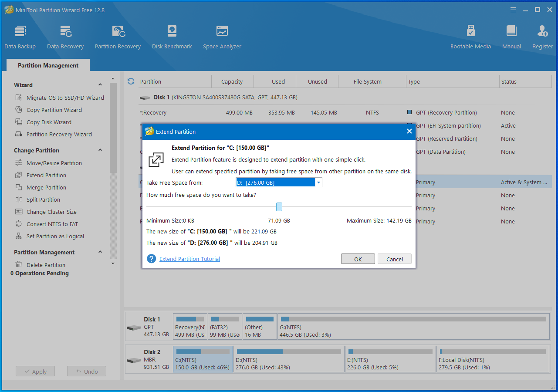Select (Other) 16 MB partition block
Image resolution: width=558 pixels, height=392 pixels.
pos(260,327)
